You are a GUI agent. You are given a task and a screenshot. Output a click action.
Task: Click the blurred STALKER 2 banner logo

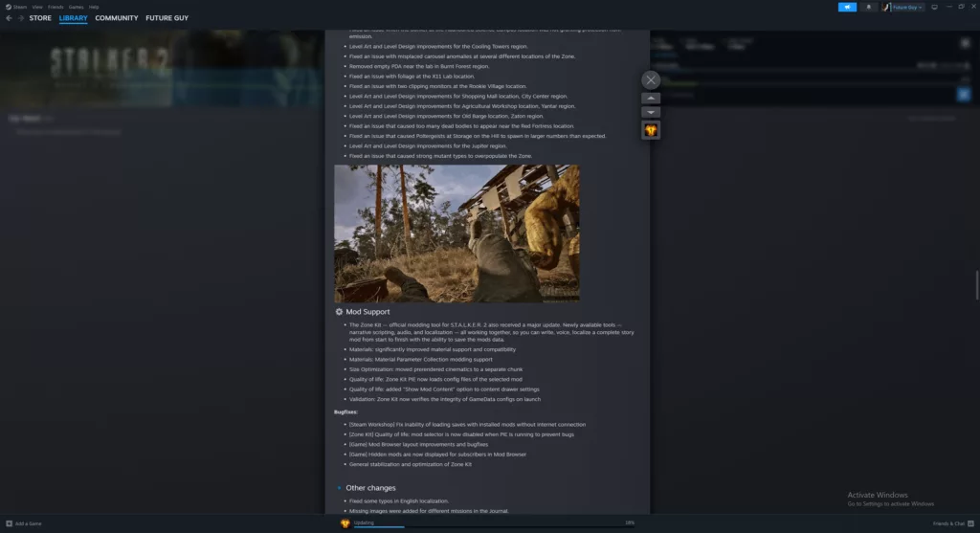click(x=110, y=62)
